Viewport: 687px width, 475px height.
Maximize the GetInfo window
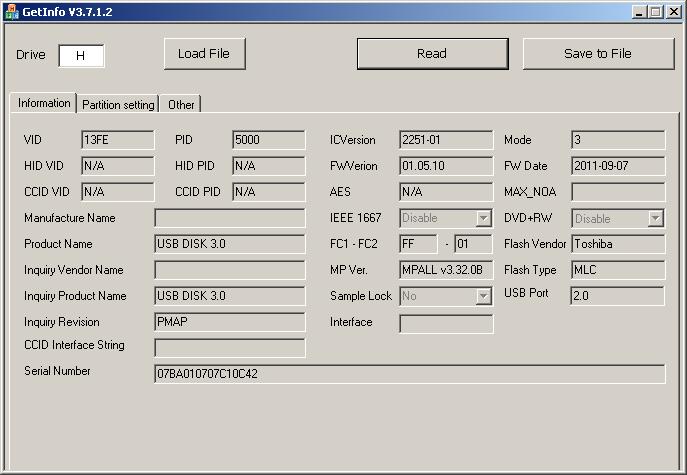point(655,12)
